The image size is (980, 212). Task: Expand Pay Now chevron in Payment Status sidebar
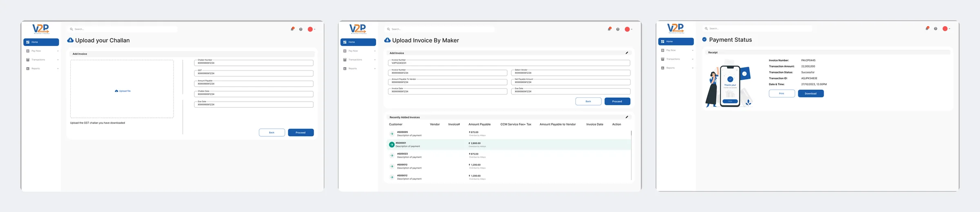[x=693, y=50]
